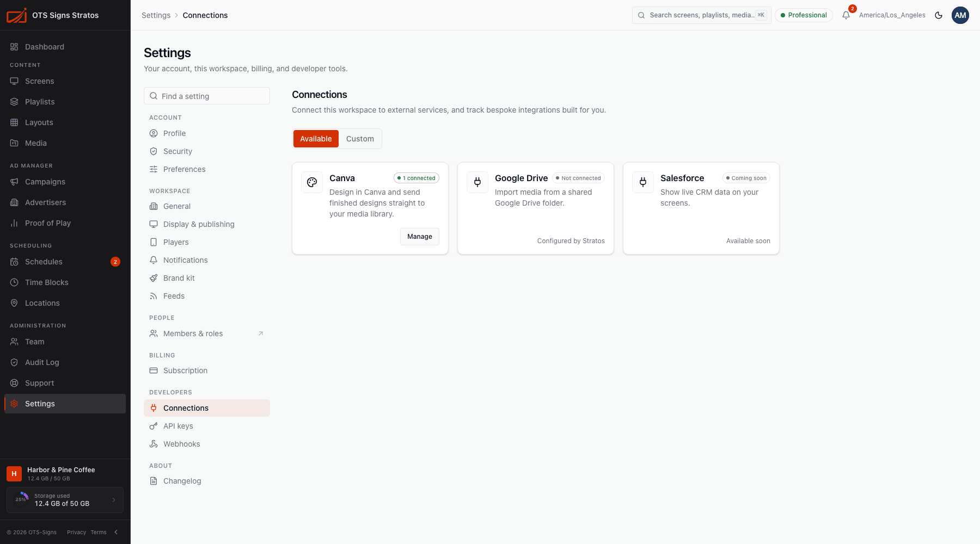The width and height of the screenshot is (980, 544).
Task: Click Terms link in footer
Action: (x=99, y=532)
